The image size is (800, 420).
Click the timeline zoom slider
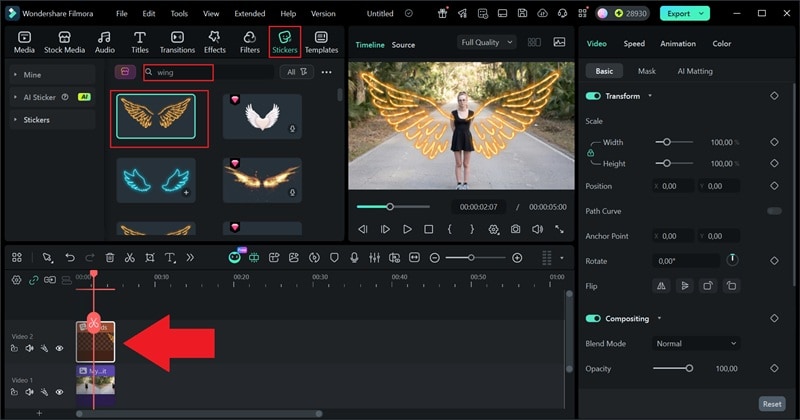(x=476, y=258)
